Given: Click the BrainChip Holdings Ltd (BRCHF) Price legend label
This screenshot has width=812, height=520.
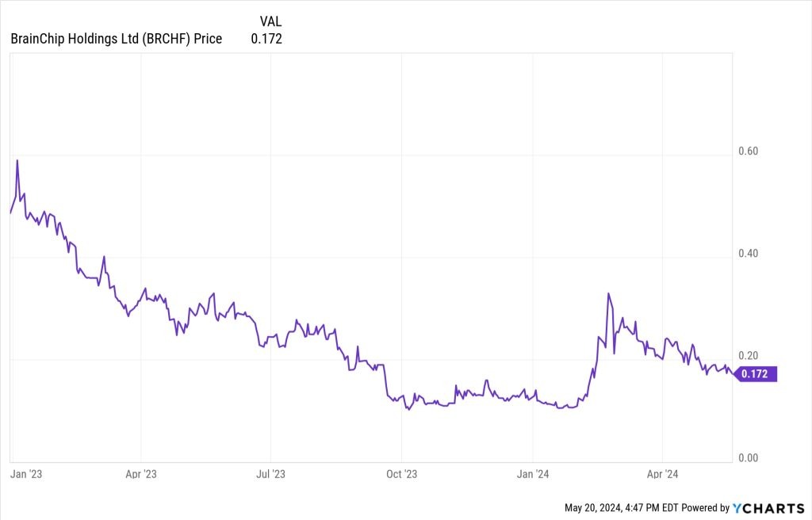Looking at the screenshot, I should tap(117, 38).
